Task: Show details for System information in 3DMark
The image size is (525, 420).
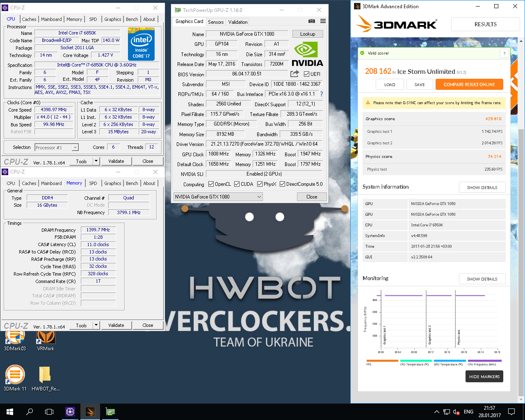Action: click(482, 187)
